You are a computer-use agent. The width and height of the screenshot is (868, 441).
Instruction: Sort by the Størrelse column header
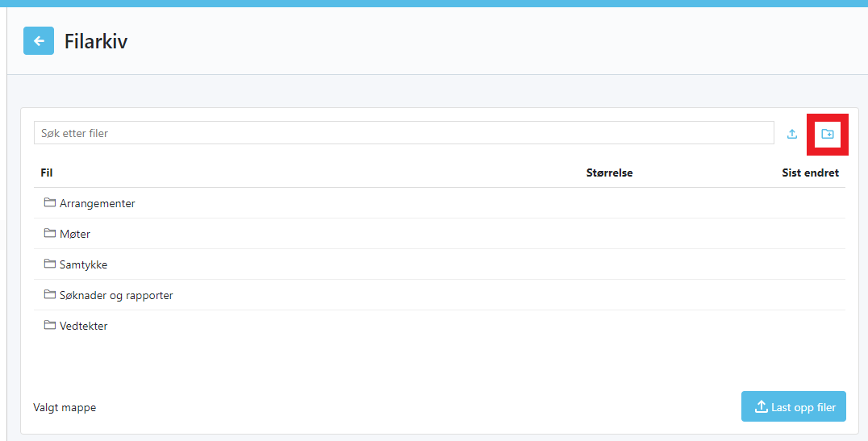pos(609,173)
